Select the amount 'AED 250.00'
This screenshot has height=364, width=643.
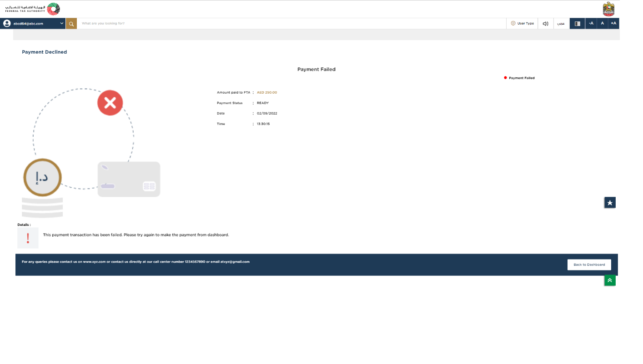[x=267, y=93]
